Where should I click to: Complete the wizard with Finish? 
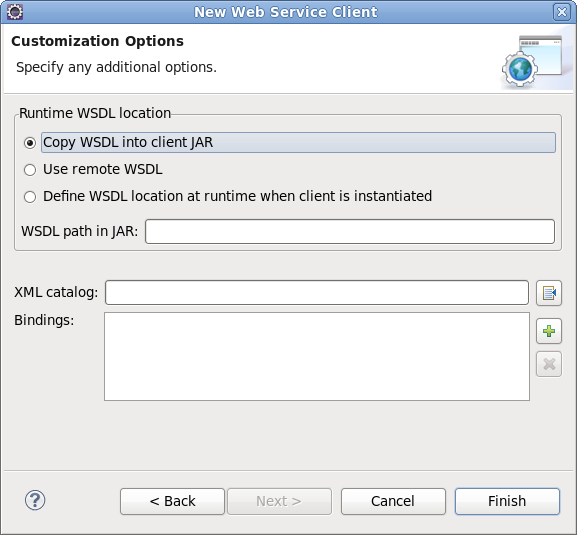click(507, 501)
